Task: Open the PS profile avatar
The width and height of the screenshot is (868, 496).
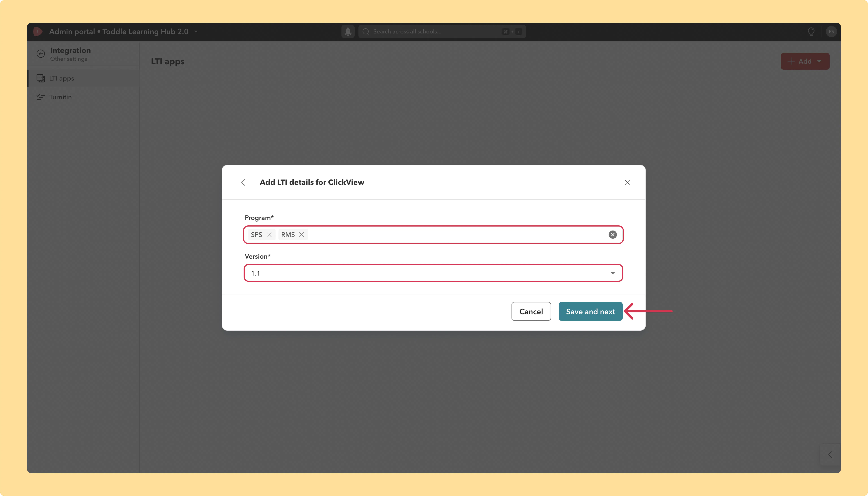Action: pyautogui.click(x=831, y=32)
